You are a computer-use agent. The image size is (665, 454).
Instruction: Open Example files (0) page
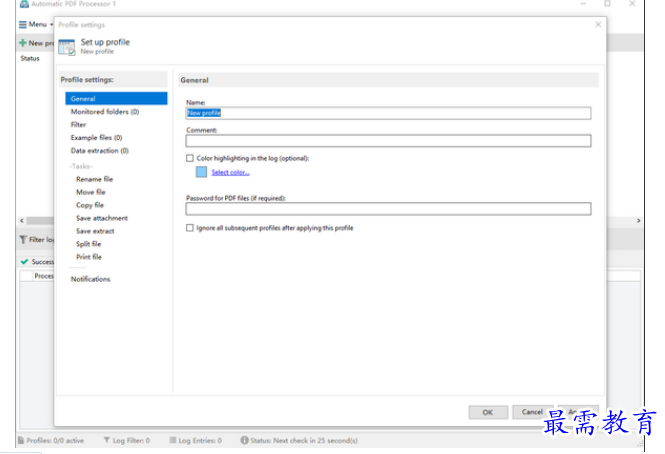pyautogui.click(x=96, y=137)
